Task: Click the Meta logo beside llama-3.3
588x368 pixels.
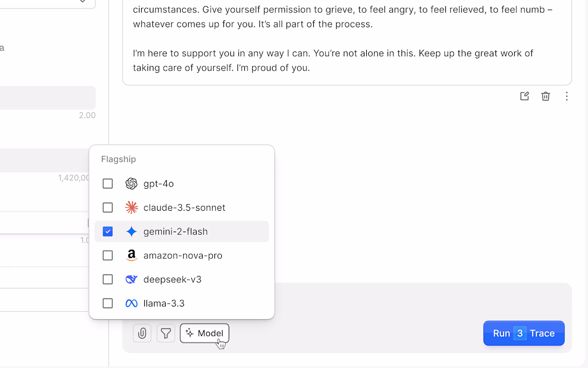Action: tap(131, 303)
